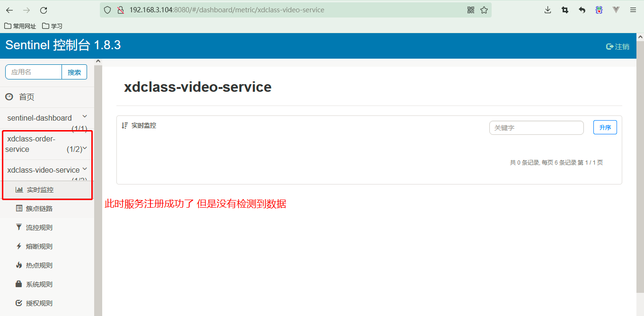644x316 pixels.
Task: Click the sort icon beside 实时监控 heading
Action: (125, 125)
